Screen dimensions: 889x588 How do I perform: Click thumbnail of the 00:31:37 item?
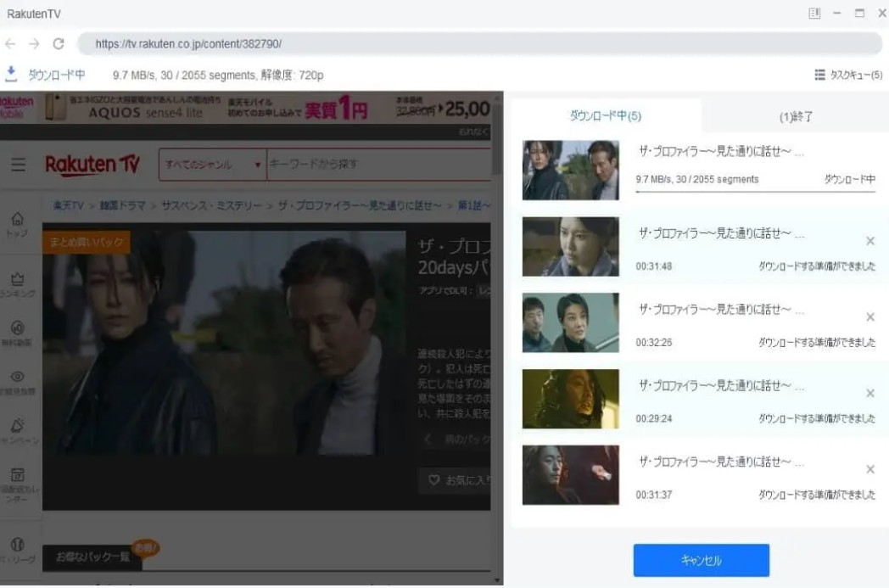click(570, 475)
